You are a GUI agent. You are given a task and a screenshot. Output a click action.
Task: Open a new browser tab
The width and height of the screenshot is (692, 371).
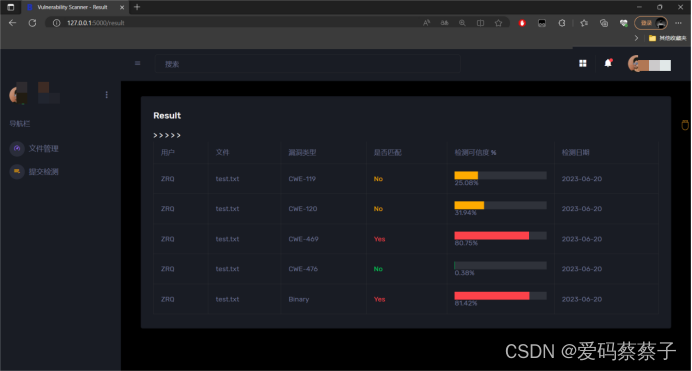pos(137,7)
